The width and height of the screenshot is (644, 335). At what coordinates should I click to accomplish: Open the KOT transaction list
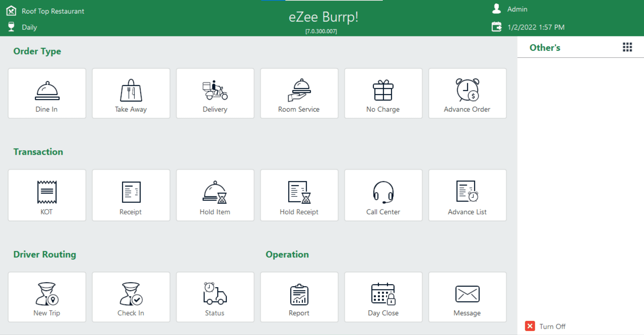(x=47, y=195)
